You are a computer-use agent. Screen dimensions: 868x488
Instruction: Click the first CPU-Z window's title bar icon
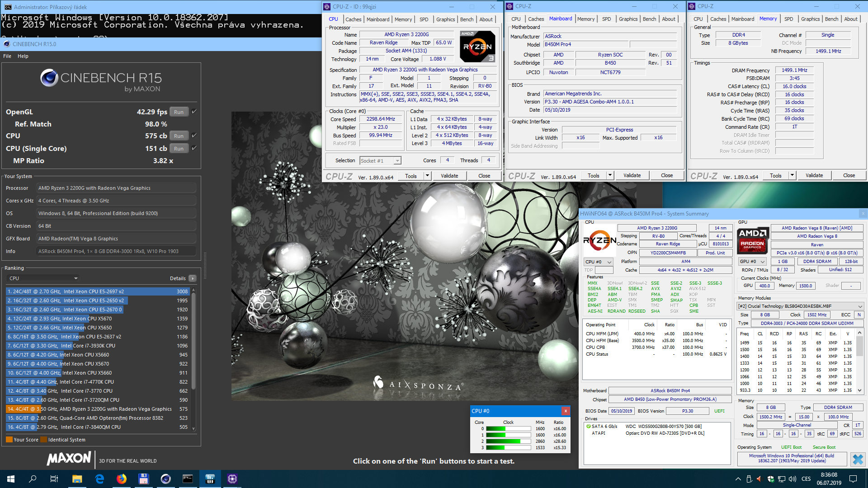pos(327,6)
